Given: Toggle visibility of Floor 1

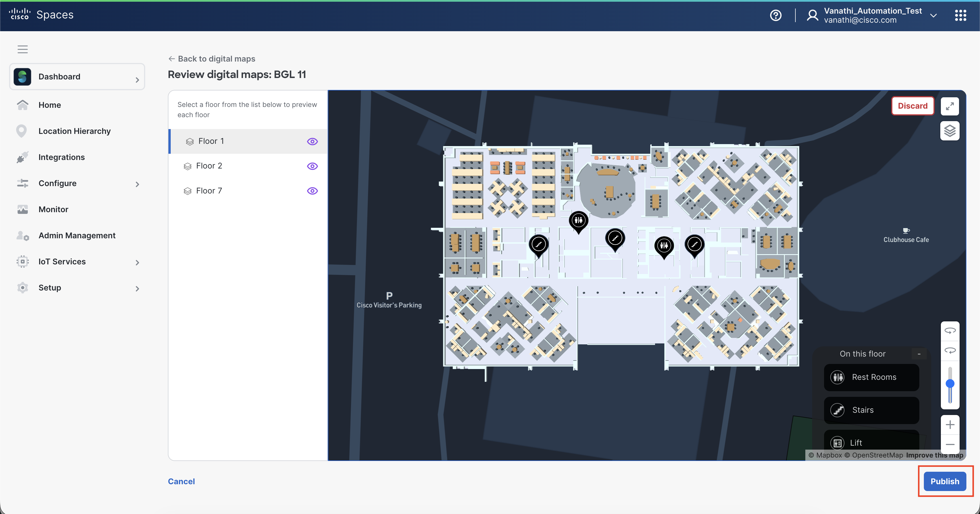Looking at the screenshot, I should click(312, 142).
